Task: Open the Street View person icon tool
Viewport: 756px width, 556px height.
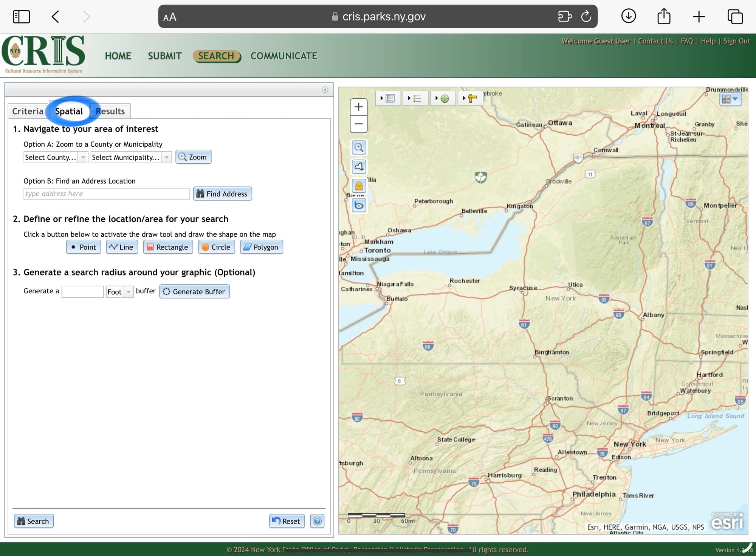Action: coord(359,186)
